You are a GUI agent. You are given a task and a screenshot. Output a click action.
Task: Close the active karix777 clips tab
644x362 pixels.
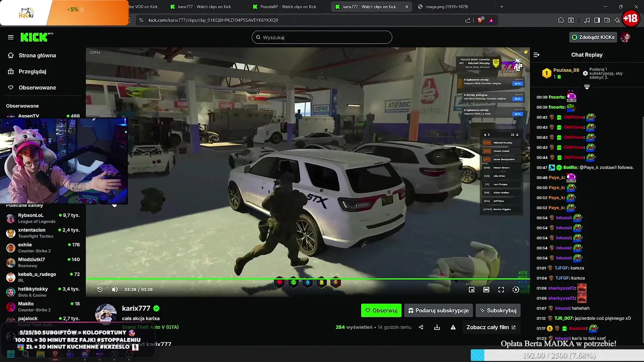tap(407, 7)
